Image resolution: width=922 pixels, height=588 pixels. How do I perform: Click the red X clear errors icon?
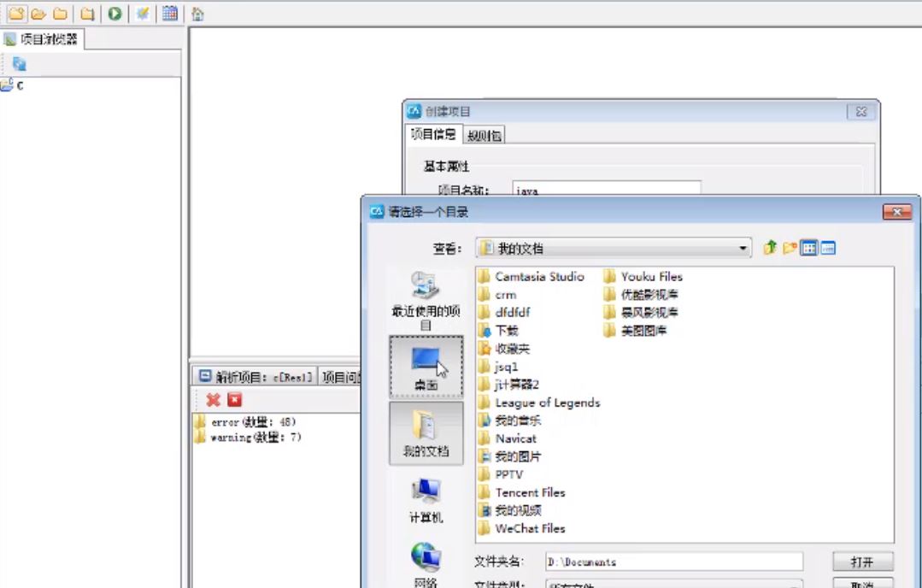click(x=213, y=399)
